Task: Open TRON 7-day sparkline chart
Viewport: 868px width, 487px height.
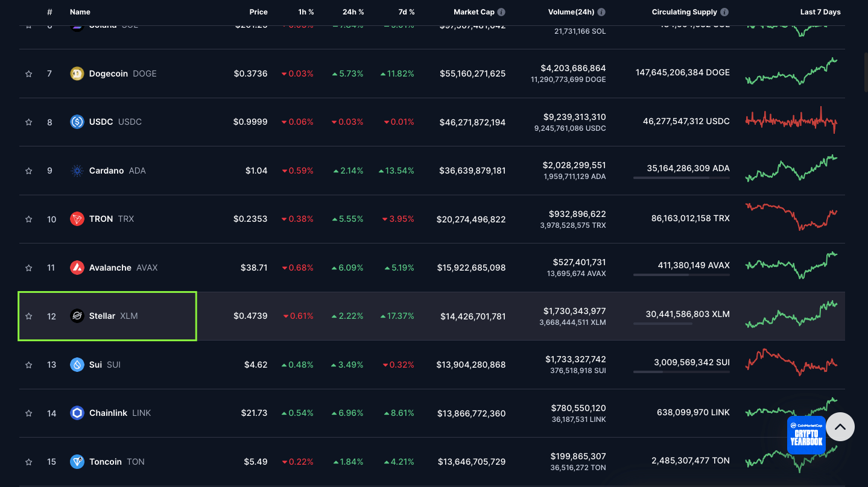Action: (791, 217)
